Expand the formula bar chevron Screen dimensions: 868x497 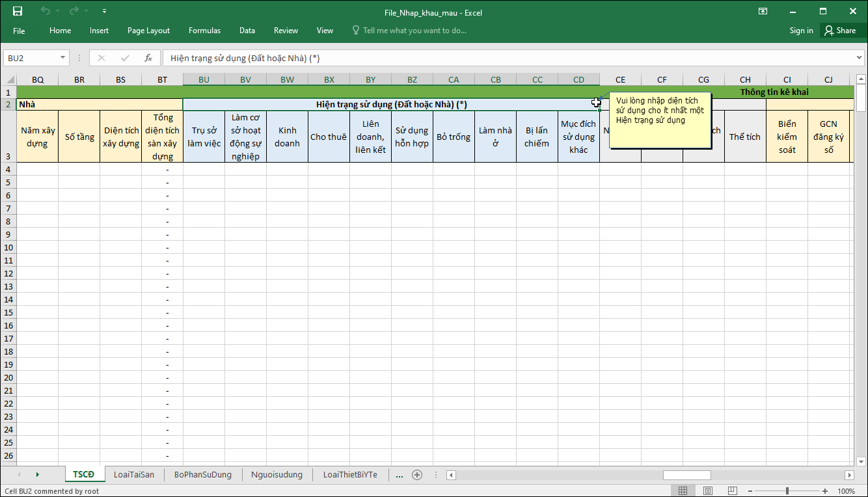(859, 58)
